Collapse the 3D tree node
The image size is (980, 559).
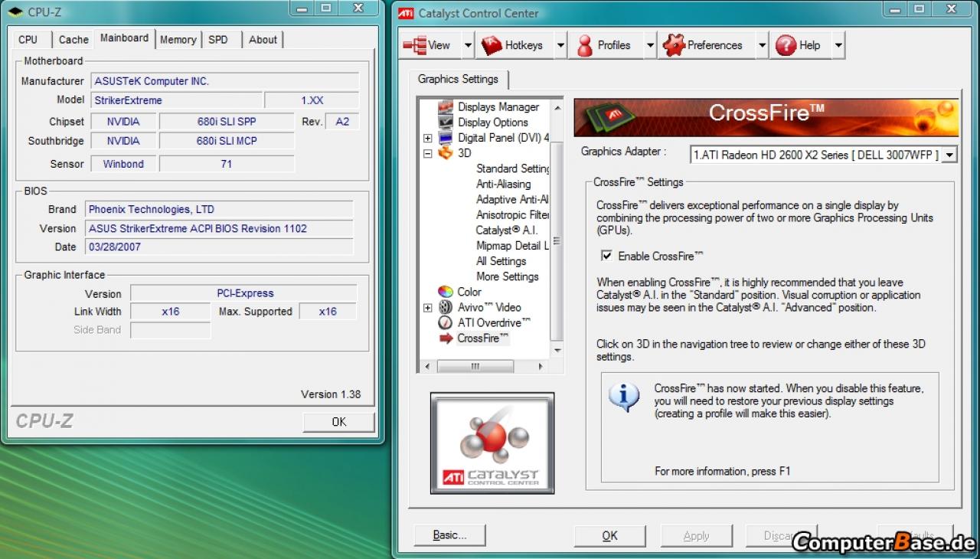427,154
